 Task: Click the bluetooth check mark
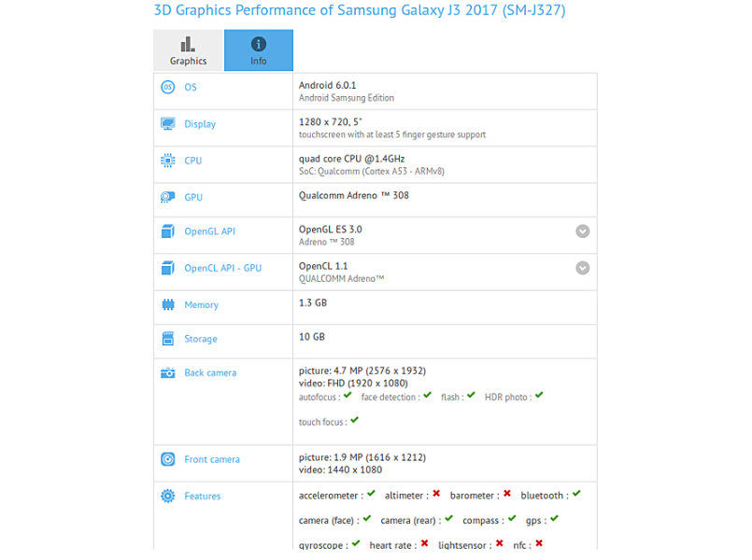point(576,494)
